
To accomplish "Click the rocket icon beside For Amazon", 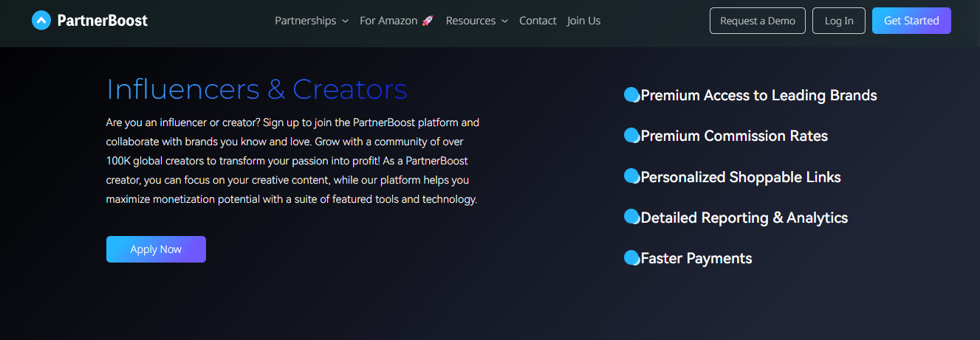I will (x=428, y=21).
